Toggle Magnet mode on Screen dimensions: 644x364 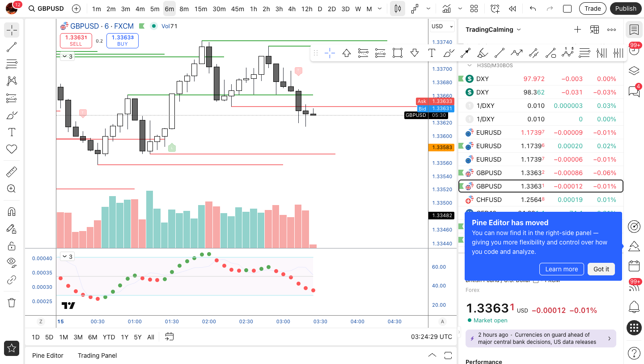(x=12, y=212)
